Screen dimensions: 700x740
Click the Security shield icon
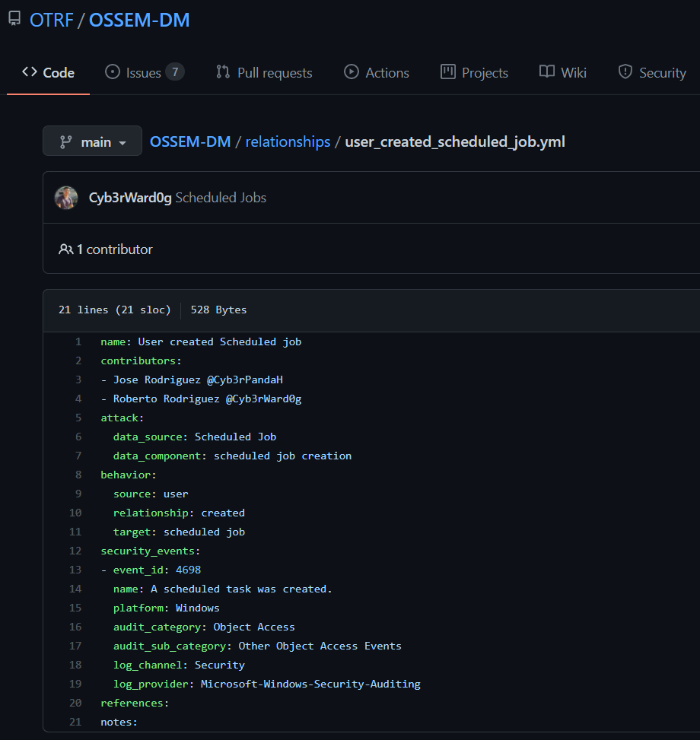pyautogui.click(x=625, y=71)
